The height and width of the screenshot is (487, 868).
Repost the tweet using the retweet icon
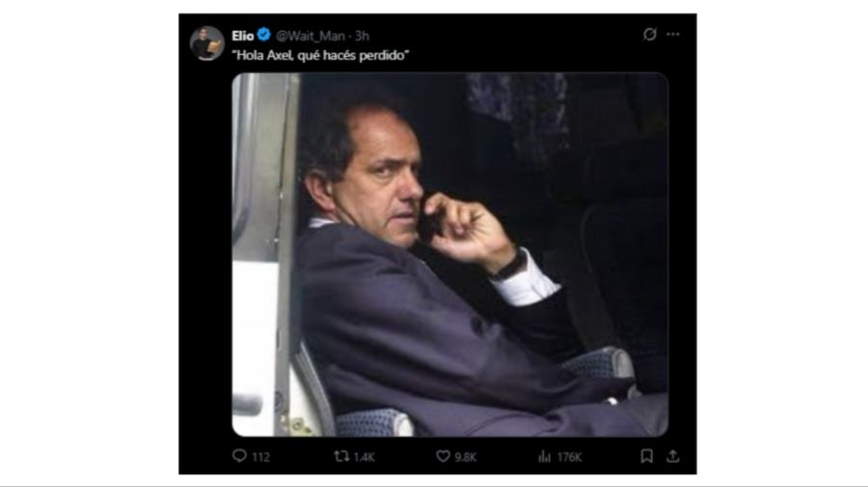[x=340, y=456]
